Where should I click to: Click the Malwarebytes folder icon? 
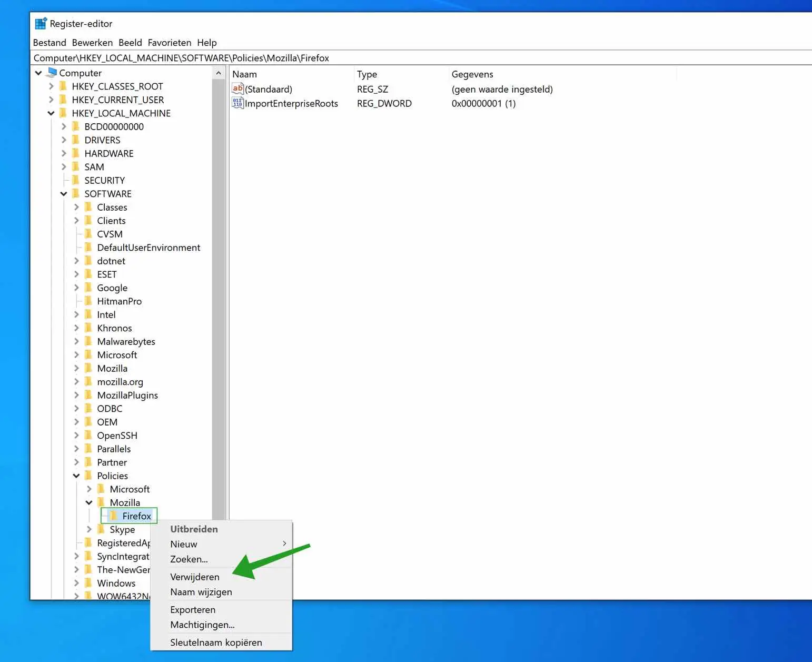click(88, 341)
